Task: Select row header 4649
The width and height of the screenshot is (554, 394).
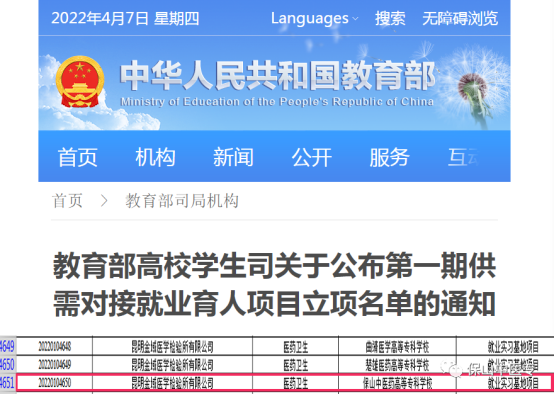Action: point(7,346)
